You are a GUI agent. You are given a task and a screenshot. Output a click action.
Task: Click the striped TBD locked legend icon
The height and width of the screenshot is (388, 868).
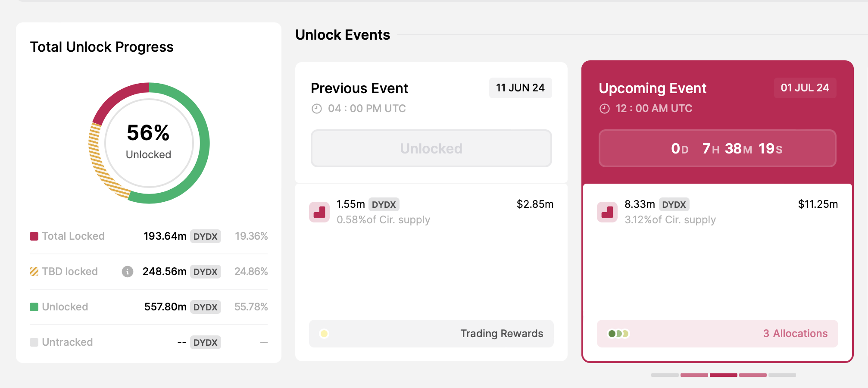[34, 272]
